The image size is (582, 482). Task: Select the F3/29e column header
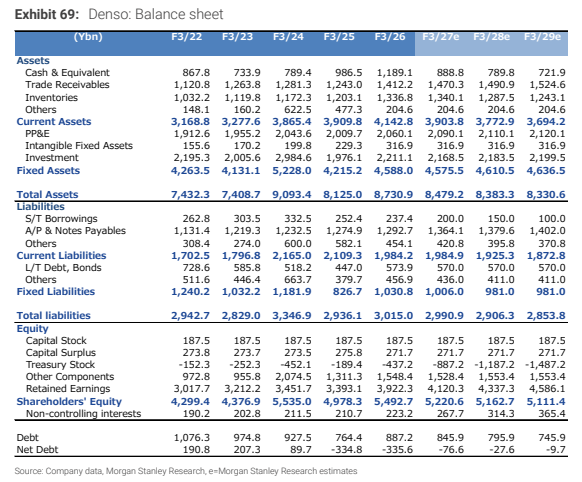coord(542,37)
